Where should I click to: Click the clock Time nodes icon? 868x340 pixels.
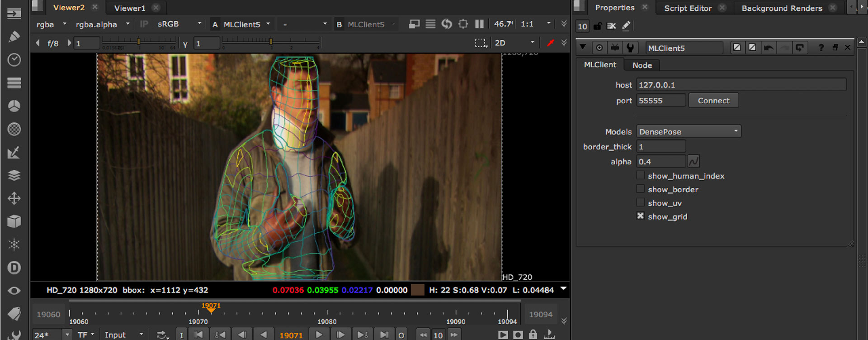pyautogui.click(x=14, y=60)
